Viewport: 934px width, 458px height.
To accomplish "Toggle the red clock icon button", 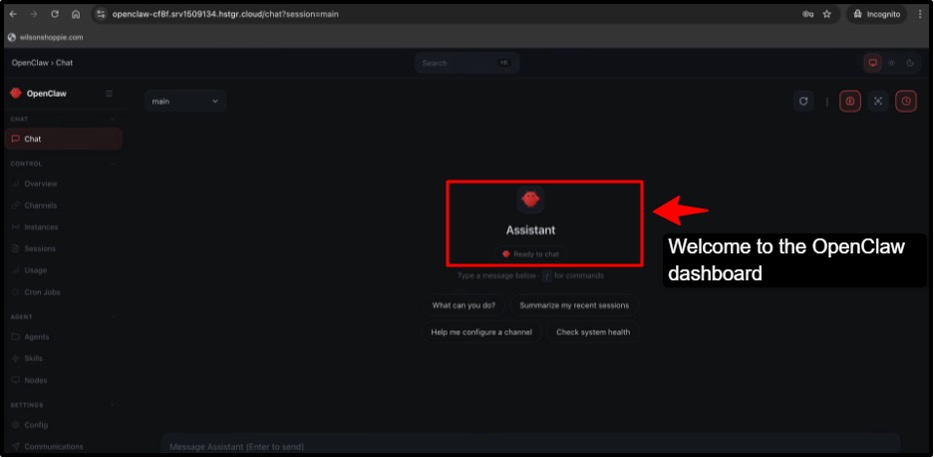I will (906, 101).
